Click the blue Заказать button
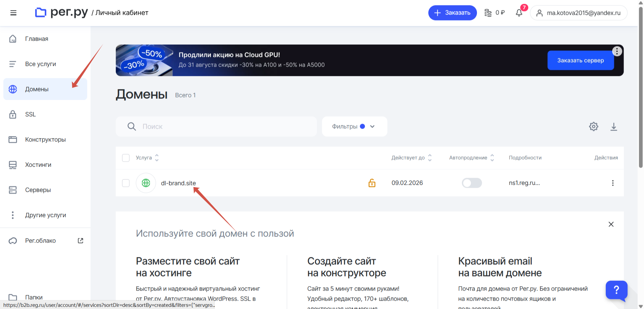 (x=452, y=13)
